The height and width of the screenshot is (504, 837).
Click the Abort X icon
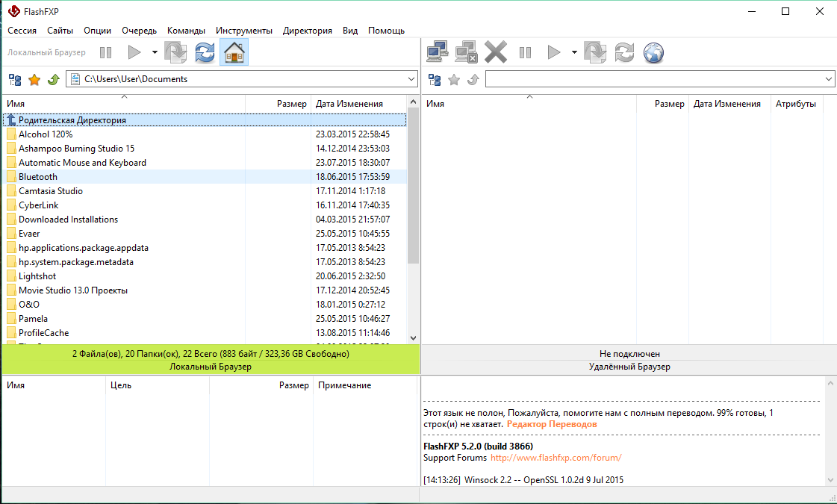495,52
